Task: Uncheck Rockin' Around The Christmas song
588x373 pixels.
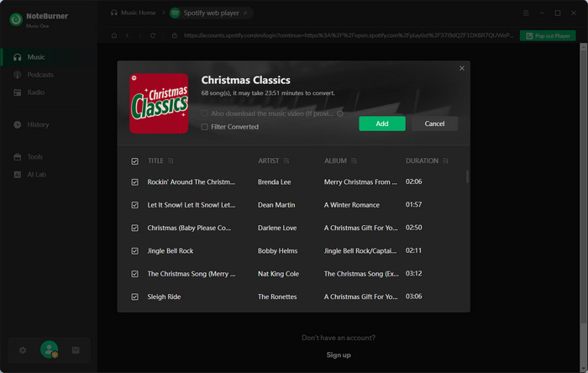Action: click(135, 182)
